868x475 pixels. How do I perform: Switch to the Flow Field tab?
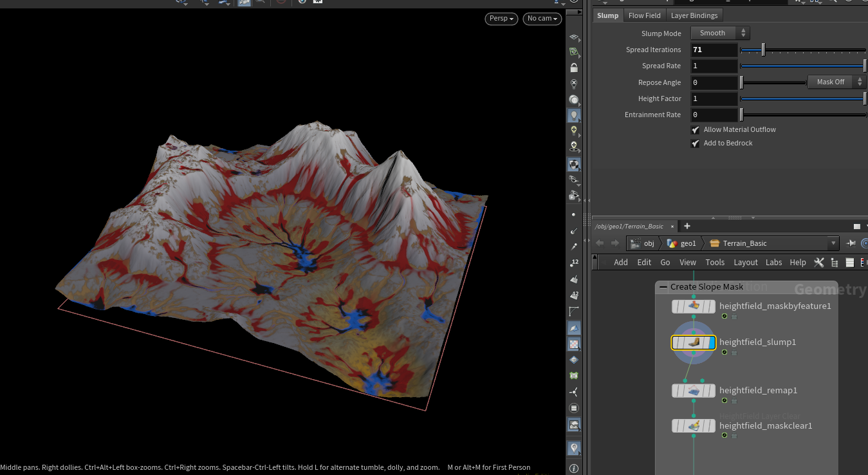644,15
